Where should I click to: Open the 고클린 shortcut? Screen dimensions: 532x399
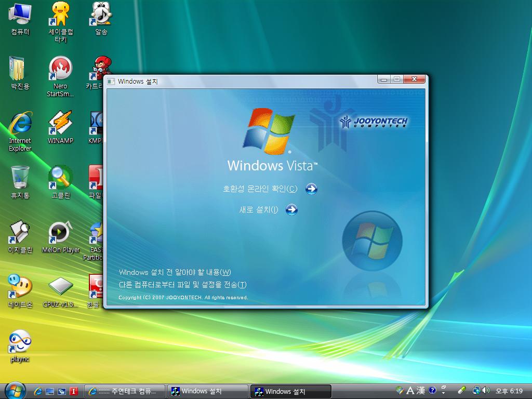point(60,182)
